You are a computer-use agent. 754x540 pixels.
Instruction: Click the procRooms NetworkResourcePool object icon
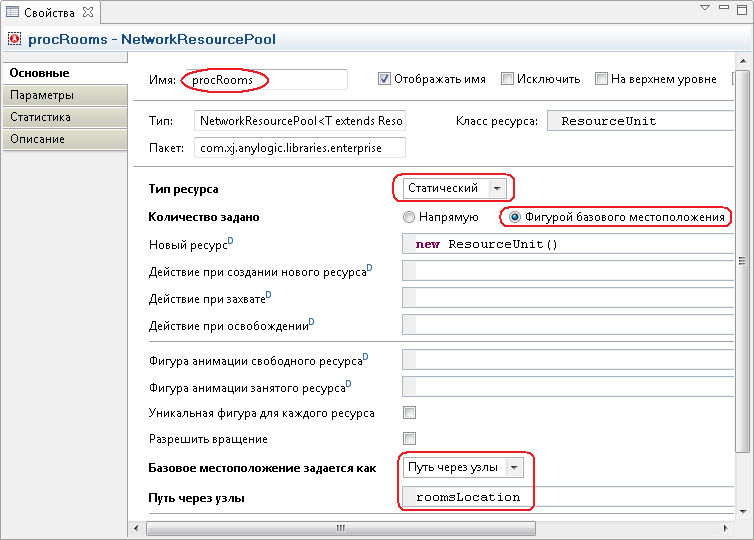[14, 39]
